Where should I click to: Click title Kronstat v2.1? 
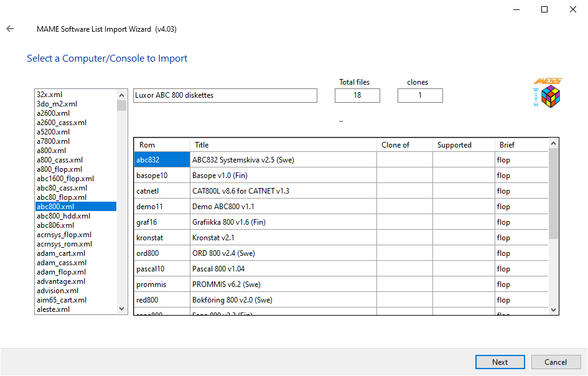click(213, 238)
